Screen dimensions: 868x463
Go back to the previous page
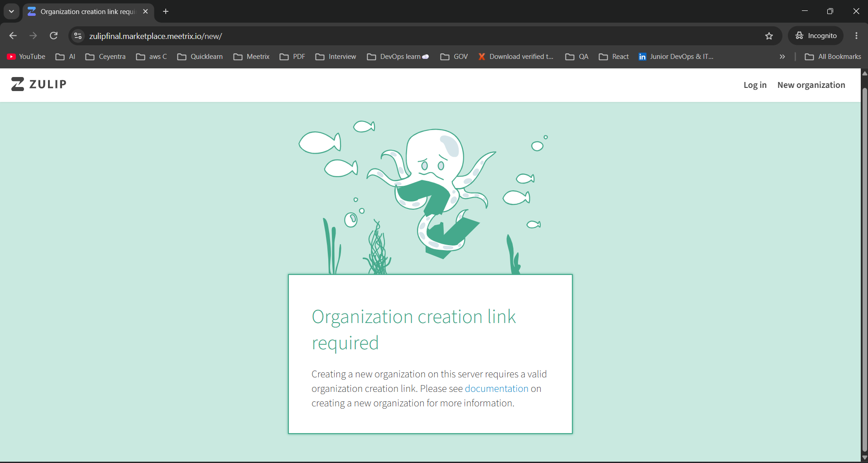[13, 36]
